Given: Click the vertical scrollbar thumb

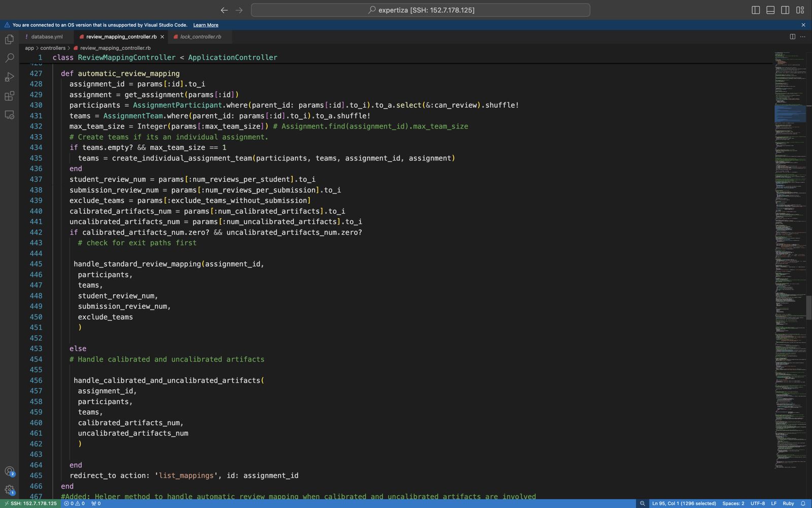Looking at the screenshot, I should pos(809,307).
